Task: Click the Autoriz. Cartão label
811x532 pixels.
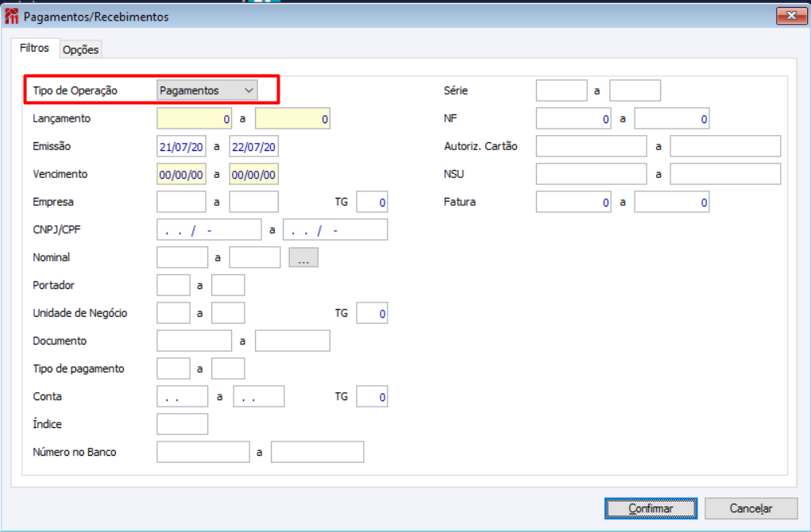Action: 481,146
